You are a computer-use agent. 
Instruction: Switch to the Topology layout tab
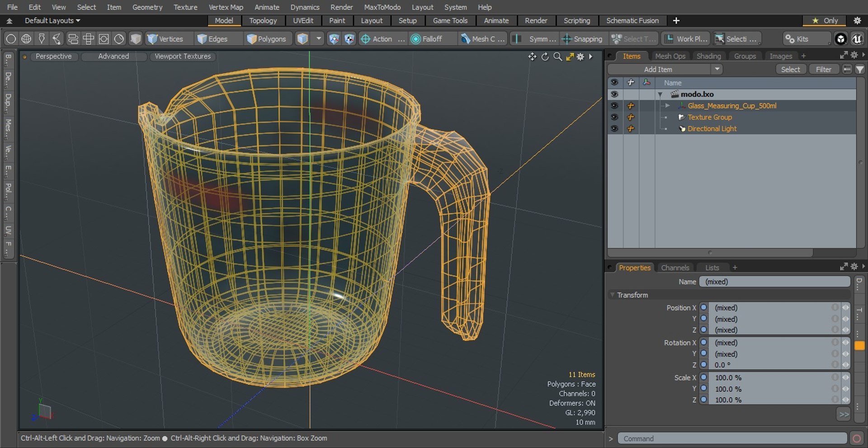click(x=263, y=21)
